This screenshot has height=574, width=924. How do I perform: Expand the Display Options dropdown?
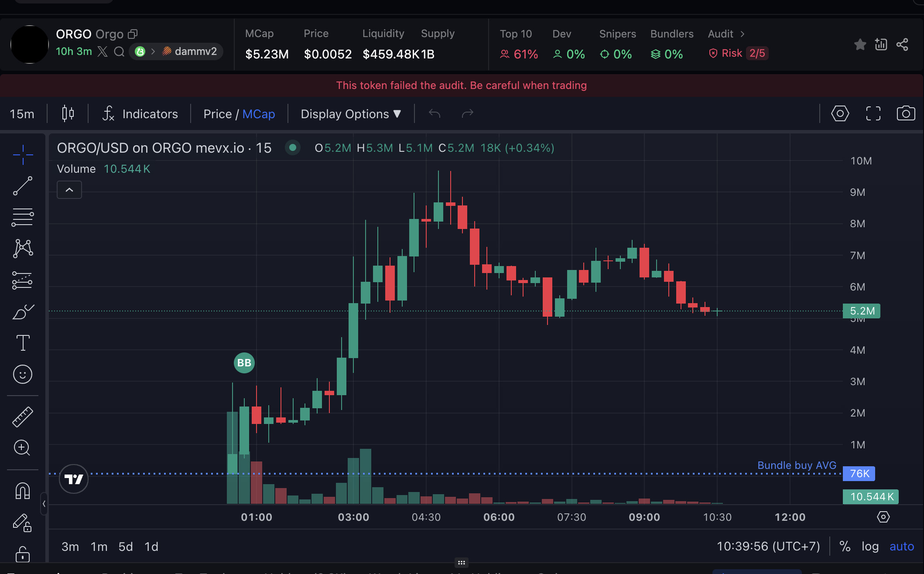[x=351, y=114]
